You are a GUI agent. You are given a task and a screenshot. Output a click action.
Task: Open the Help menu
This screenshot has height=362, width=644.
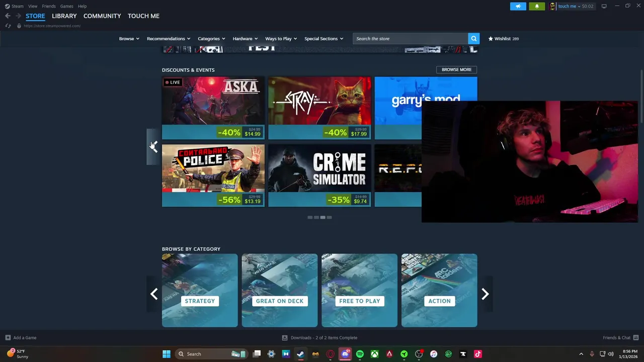pos(82,6)
